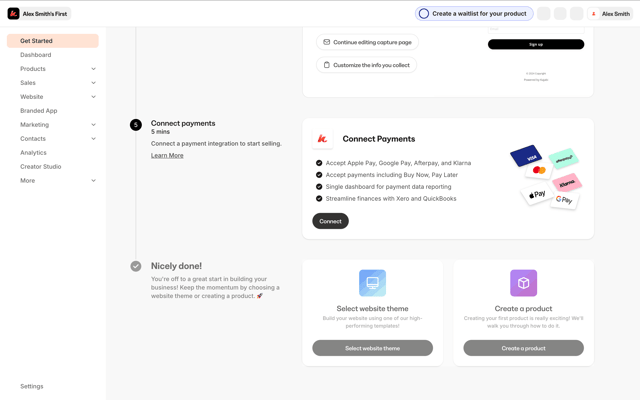This screenshot has height=400, width=640.
Task: Click the purple Create a product cube icon
Action: point(523,283)
